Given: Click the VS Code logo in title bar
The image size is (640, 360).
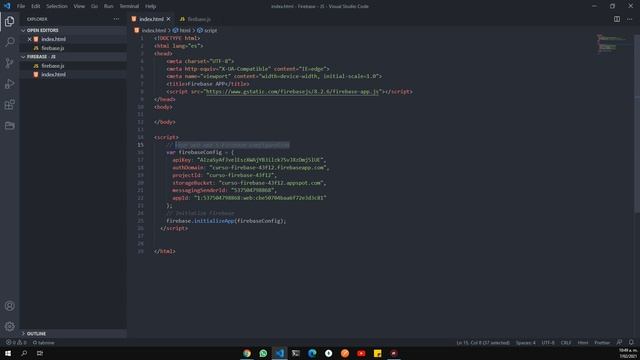Looking at the screenshot, I should (x=7, y=6).
